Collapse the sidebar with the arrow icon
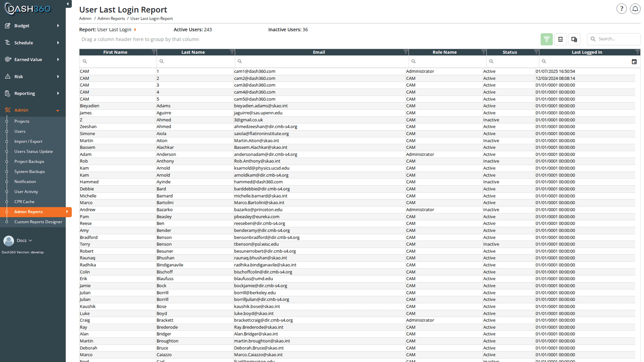 (x=68, y=4)
